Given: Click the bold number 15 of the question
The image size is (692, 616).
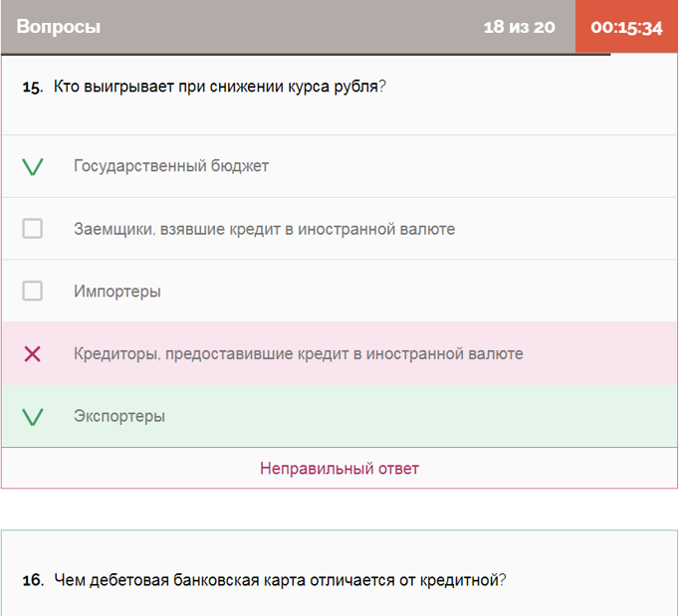Looking at the screenshot, I should point(32,88).
